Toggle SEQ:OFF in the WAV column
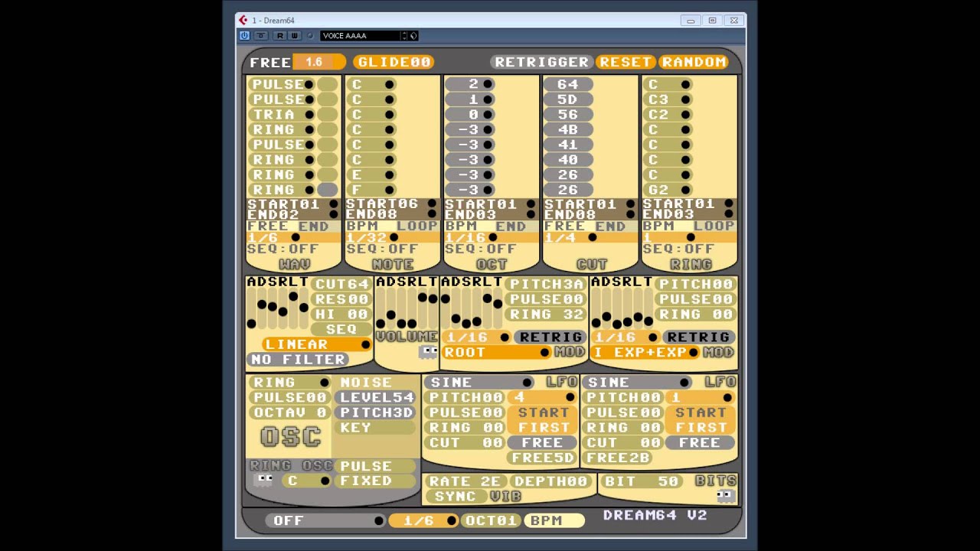 click(x=283, y=249)
